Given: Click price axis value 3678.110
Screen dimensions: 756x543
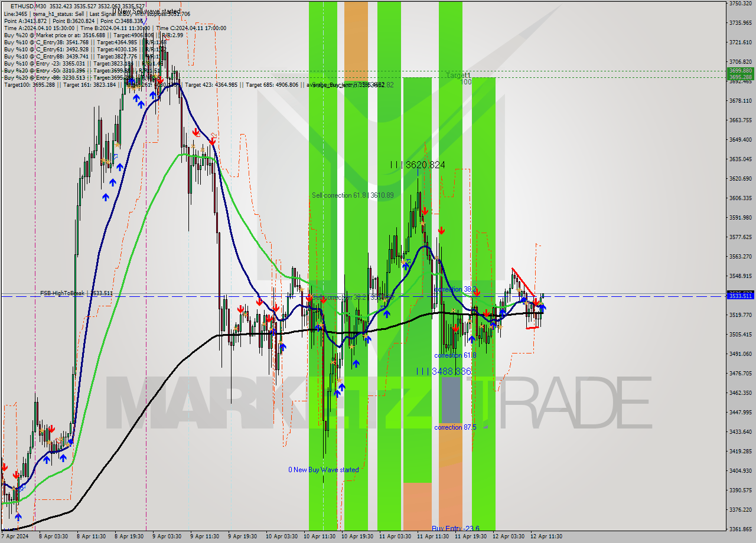Looking at the screenshot, I should coord(740,101).
